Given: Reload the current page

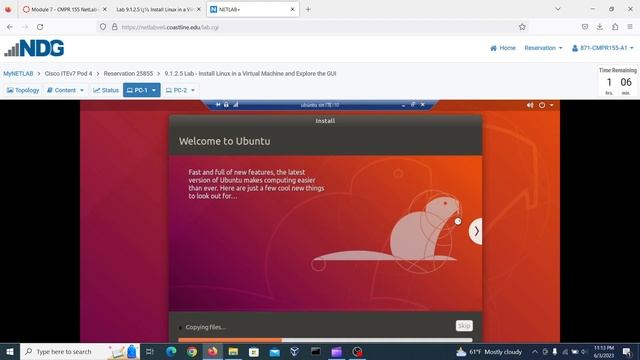Looking at the screenshot, I should [x=40, y=27].
